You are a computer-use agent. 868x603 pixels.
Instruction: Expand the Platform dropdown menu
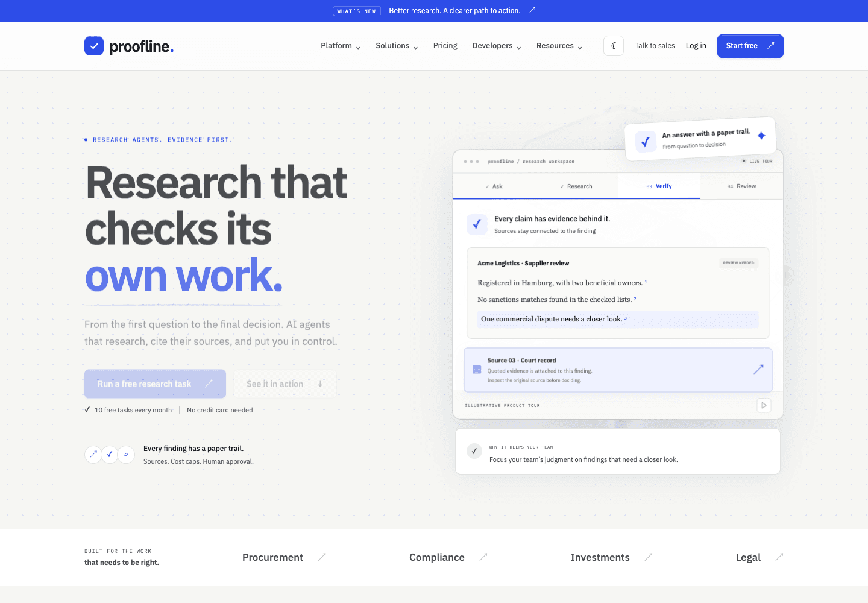click(x=341, y=46)
